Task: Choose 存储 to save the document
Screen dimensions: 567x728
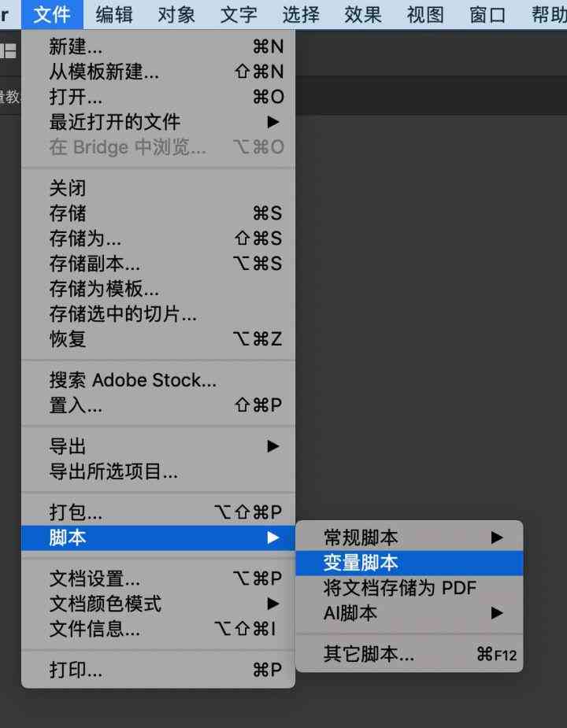Action: click(158, 213)
